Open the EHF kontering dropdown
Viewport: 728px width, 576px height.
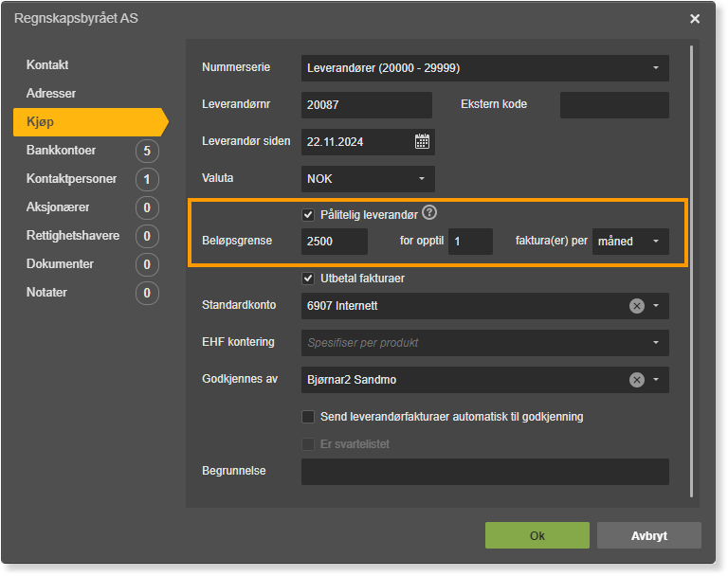[485, 343]
